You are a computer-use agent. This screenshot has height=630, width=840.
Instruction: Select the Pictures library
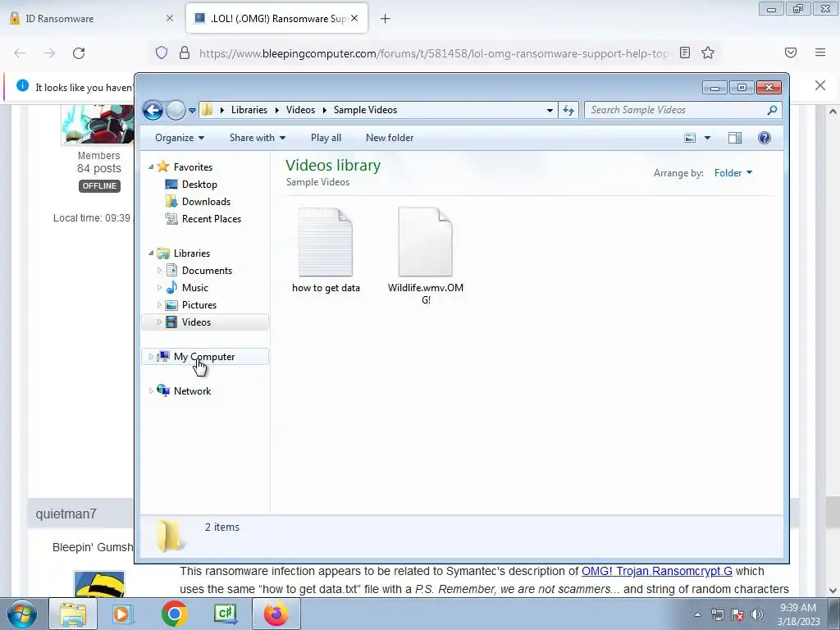click(199, 305)
